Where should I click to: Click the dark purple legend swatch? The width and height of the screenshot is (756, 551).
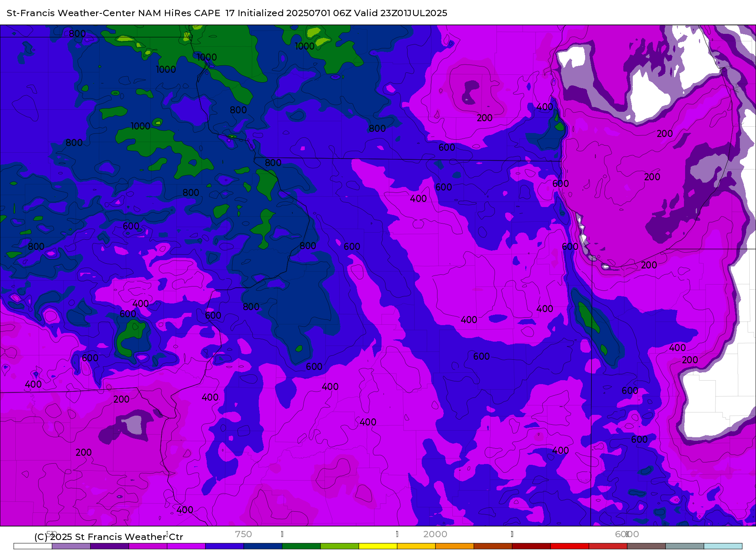[x=109, y=546]
